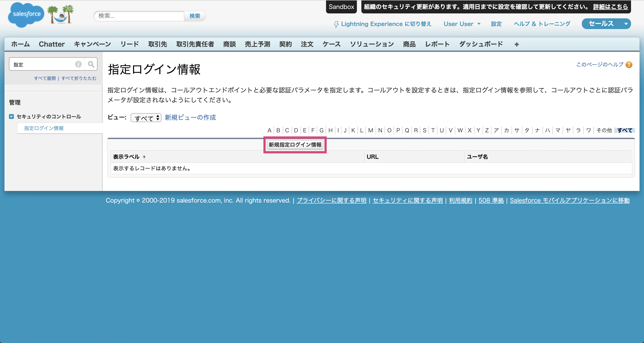The image size is (644, 343).
Task: Select 指定ログイン情報 in the sidebar tree
Action: (x=44, y=128)
